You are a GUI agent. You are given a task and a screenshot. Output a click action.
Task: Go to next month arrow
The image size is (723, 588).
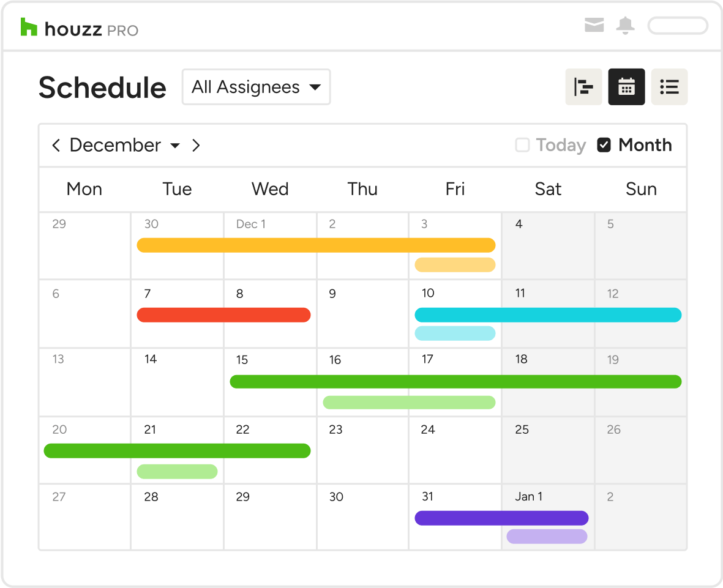[196, 146]
